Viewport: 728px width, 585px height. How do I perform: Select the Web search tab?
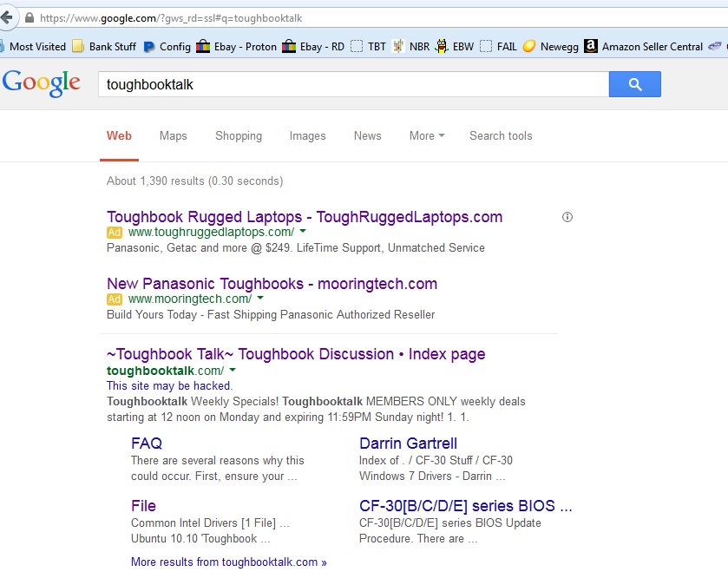tap(119, 136)
